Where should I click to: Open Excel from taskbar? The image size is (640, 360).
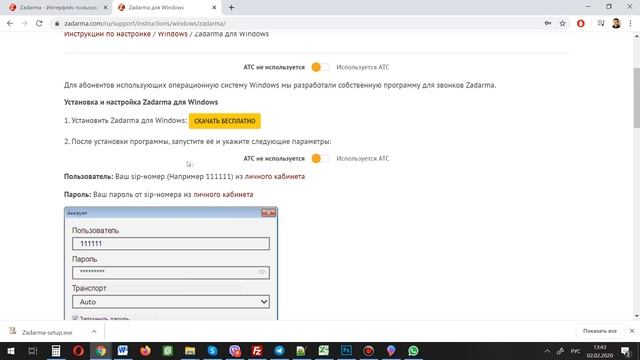(x=324, y=351)
